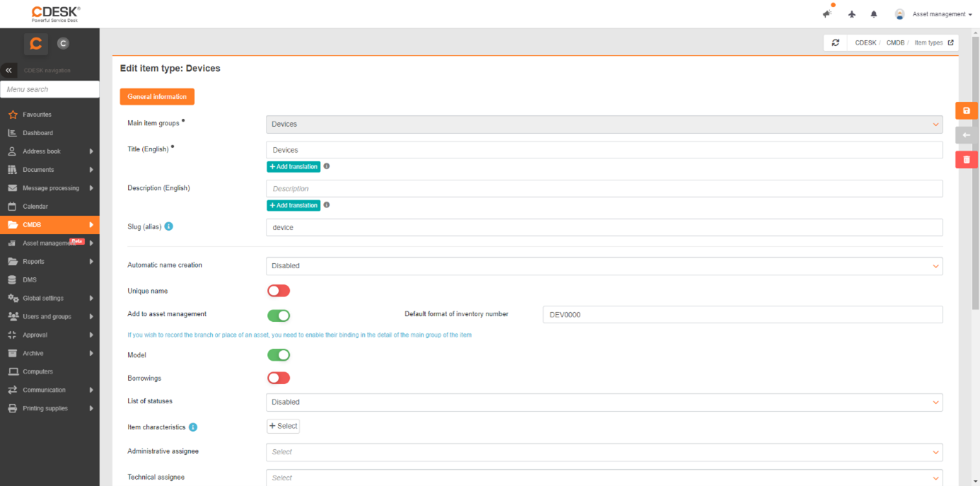Viewport: 980px width, 486px height.
Task: Open the Main item groups dropdown
Action: [605, 124]
